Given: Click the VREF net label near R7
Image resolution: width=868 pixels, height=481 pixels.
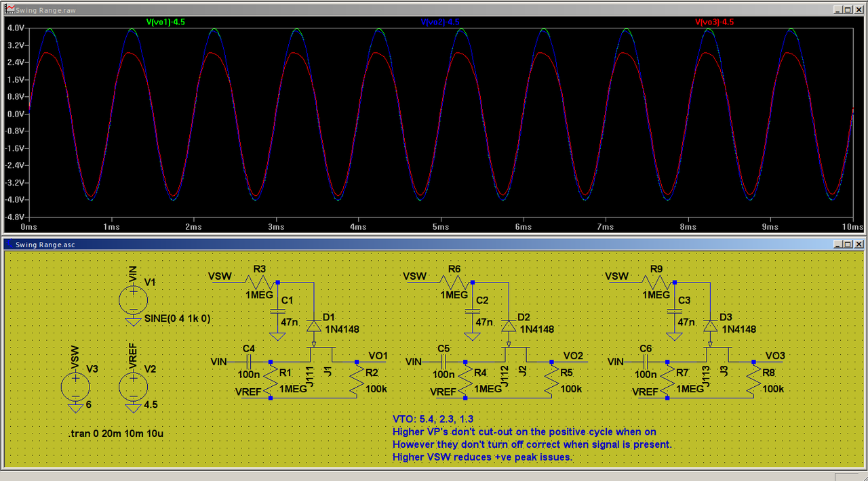Looking at the screenshot, I should (x=645, y=392).
